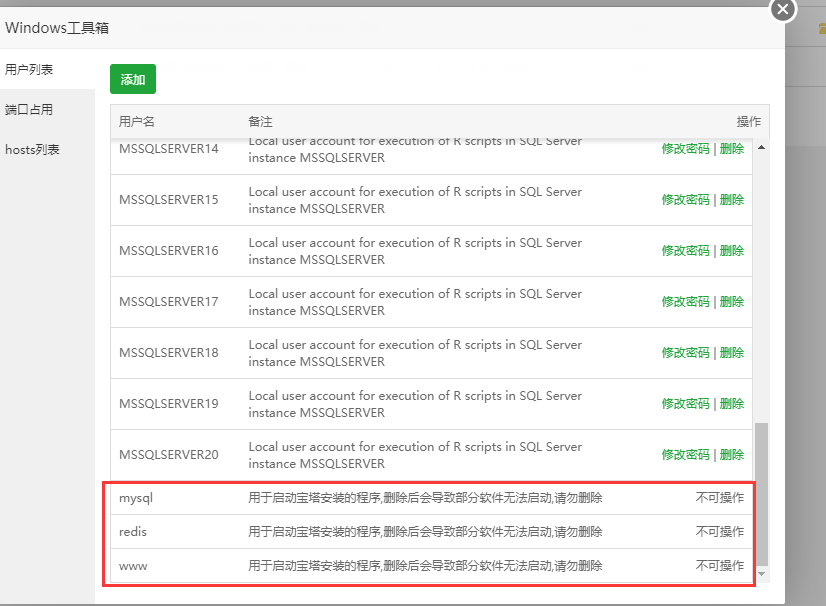Image resolution: width=826 pixels, height=606 pixels.
Task: Click the MSSQLSERVER20 username
Action: (169, 454)
